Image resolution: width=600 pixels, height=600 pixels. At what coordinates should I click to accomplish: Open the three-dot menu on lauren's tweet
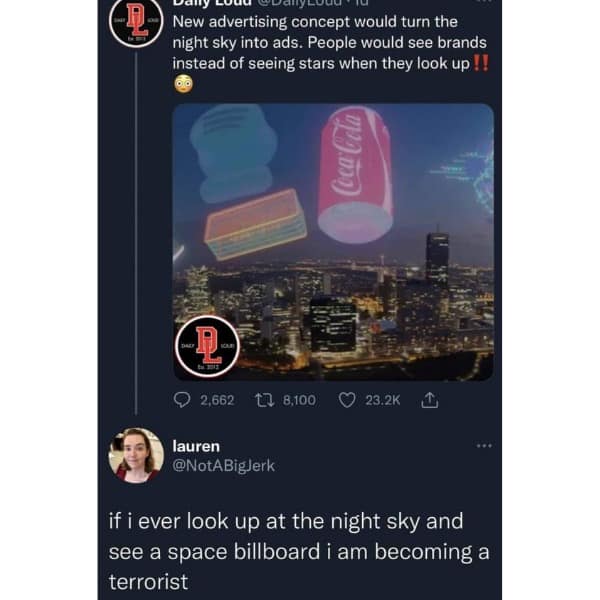[484, 446]
